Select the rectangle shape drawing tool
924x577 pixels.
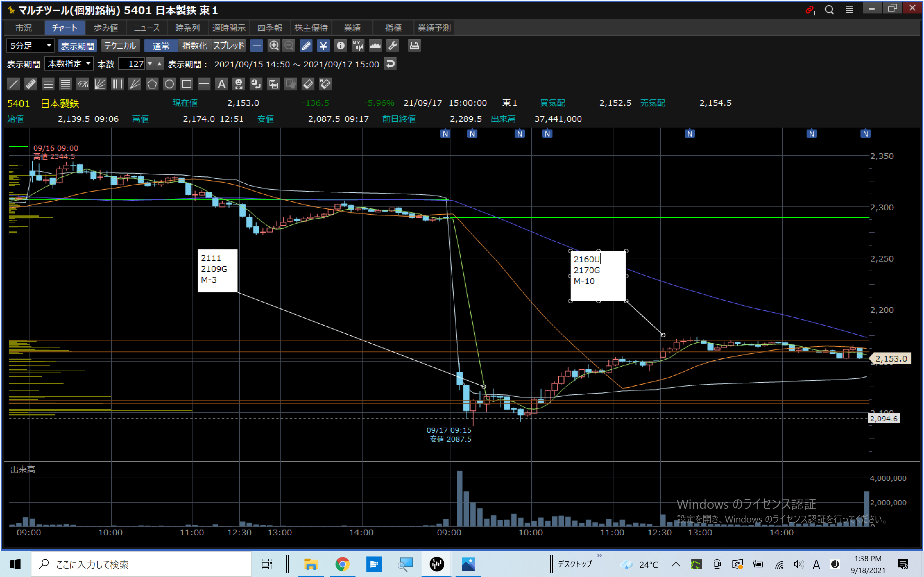187,84
